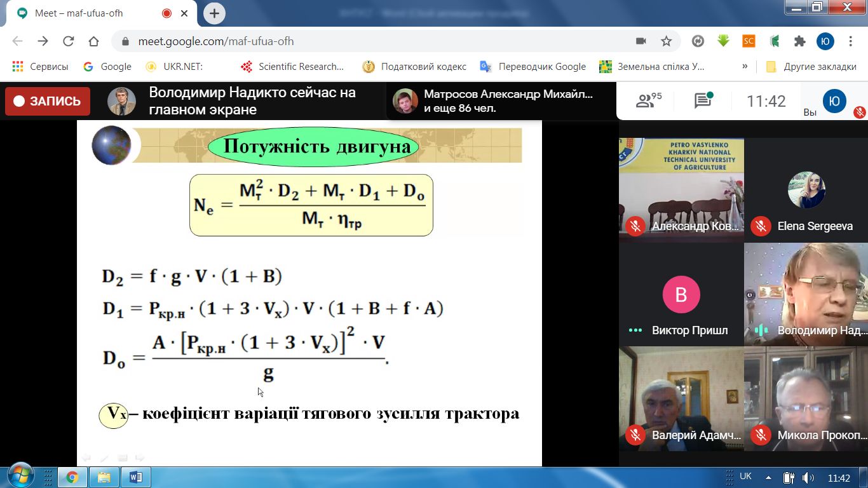Open camera permission icon in address bar
The image size is (868, 488).
click(641, 41)
